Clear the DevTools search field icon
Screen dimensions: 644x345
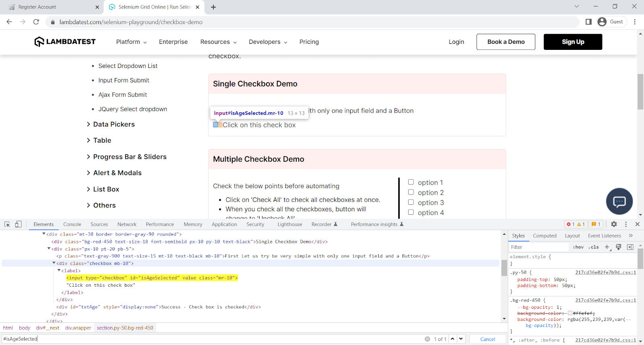[x=427, y=339]
